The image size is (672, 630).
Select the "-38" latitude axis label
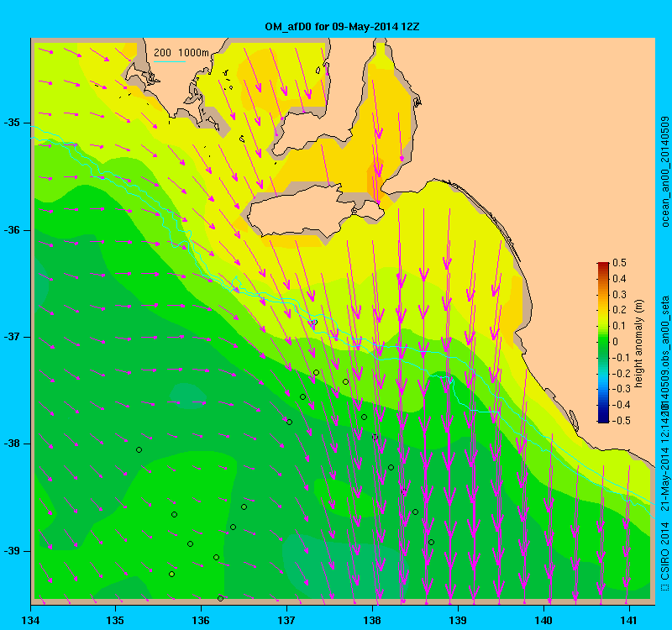point(12,444)
